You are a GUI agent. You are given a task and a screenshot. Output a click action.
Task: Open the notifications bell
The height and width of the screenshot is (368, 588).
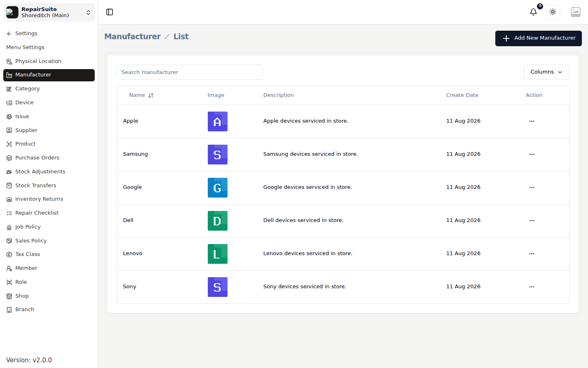click(533, 12)
